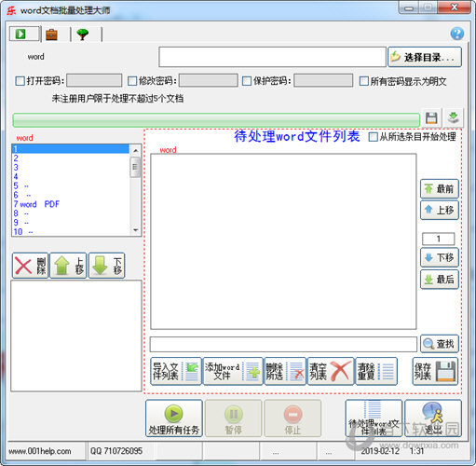Click green download arrow icon beside progress bar
The image size is (476, 466).
tap(454, 117)
